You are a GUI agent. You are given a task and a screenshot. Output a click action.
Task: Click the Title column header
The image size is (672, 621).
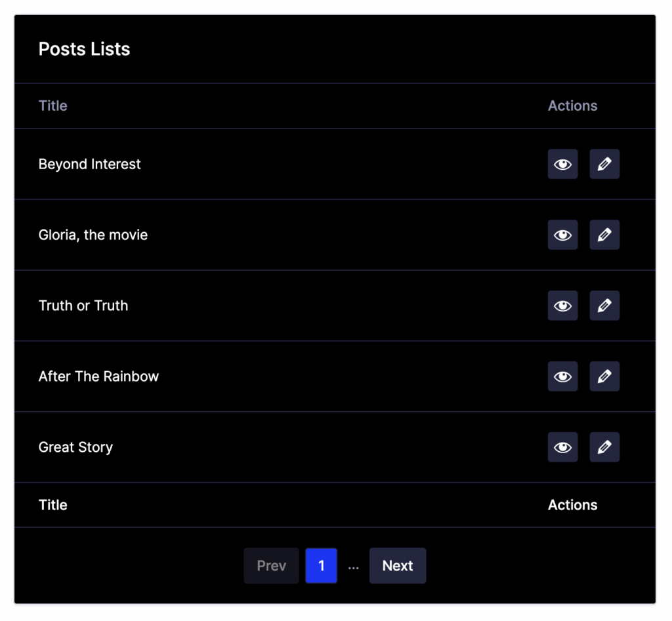53,106
